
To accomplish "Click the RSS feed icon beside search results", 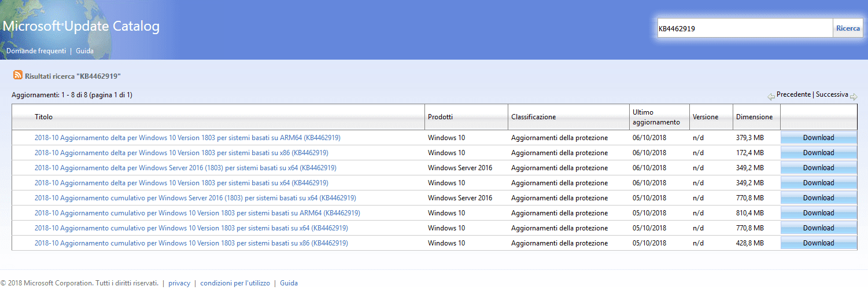I will [x=18, y=75].
